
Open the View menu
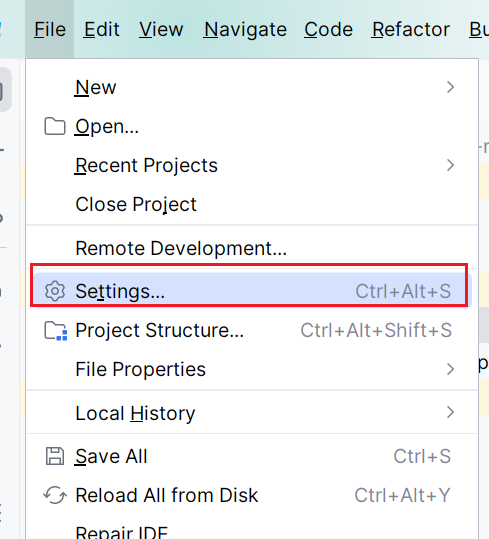point(161,30)
